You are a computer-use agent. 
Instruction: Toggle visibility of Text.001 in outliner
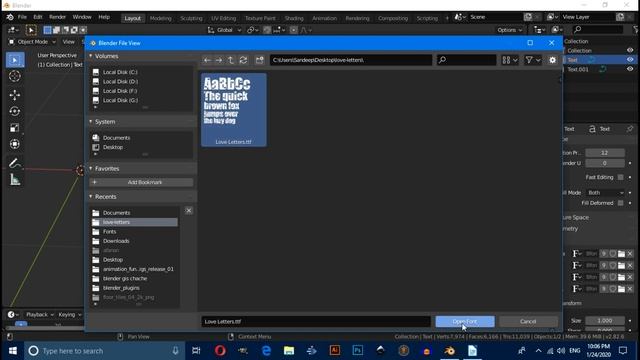pos(630,69)
